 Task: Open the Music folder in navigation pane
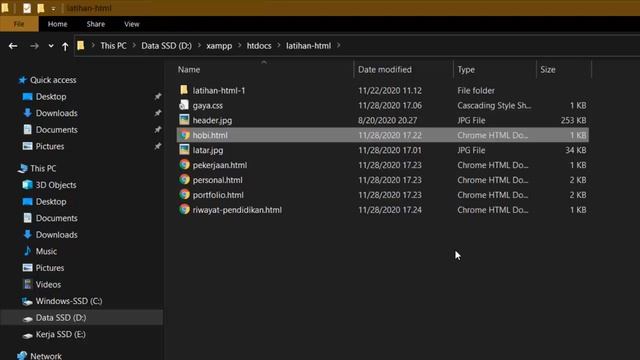[x=46, y=251]
